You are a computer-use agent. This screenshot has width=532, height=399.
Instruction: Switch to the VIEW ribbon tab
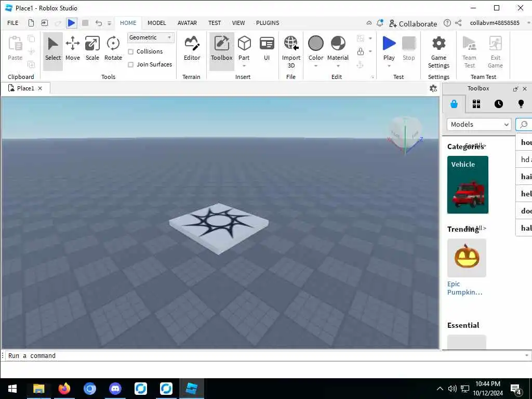pos(238,23)
